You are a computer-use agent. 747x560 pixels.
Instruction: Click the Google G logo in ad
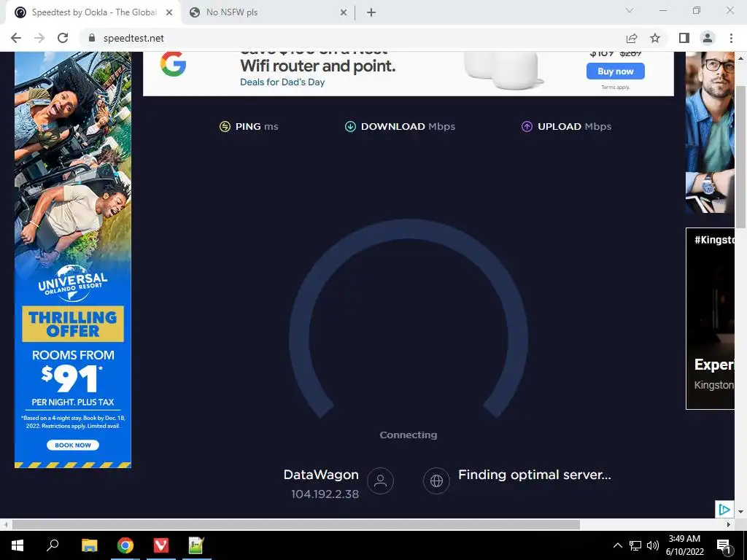[173, 64]
